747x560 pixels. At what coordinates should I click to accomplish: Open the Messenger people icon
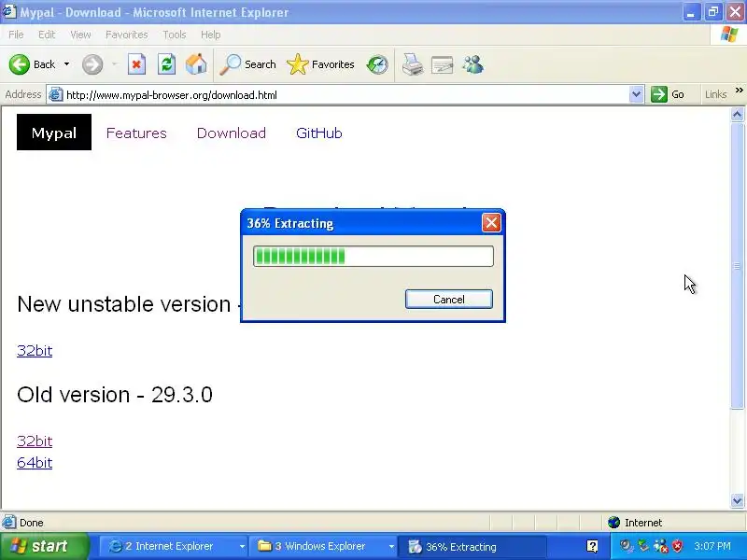(473, 64)
